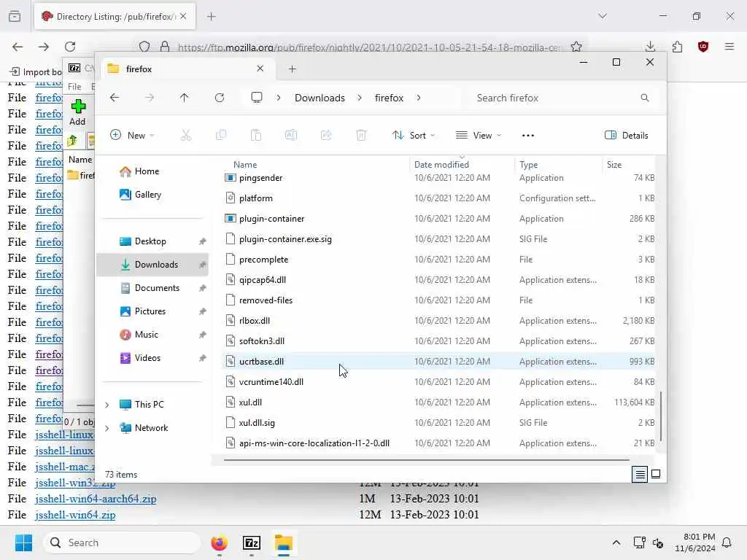Screen dimensions: 747x560
Task: Click the horizontal scrollbar of the file list
Action: click(426, 460)
